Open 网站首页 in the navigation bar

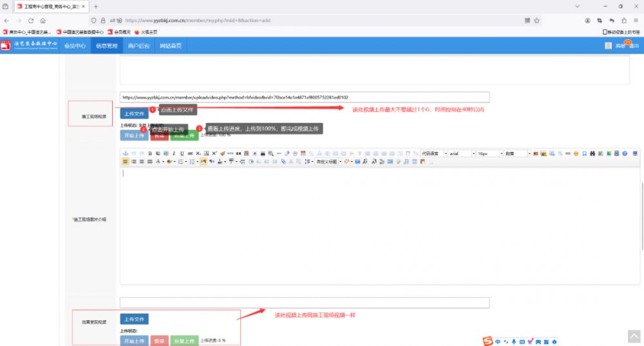pos(171,46)
